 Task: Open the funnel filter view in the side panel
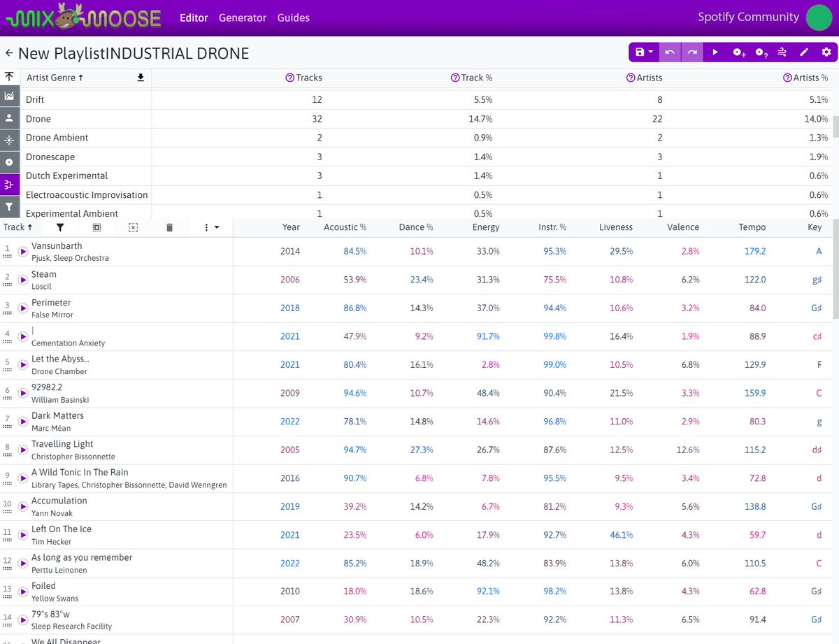[x=9, y=206]
